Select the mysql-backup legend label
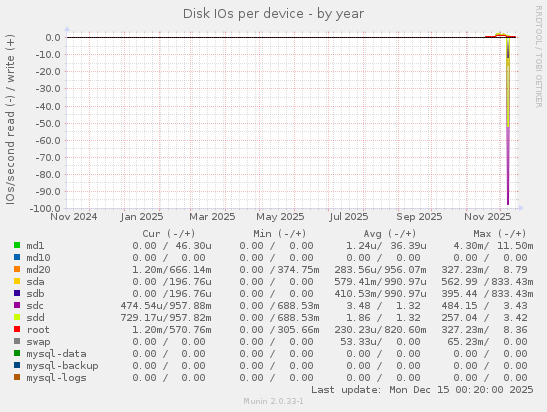This screenshot has height=412, width=547. point(62,366)
